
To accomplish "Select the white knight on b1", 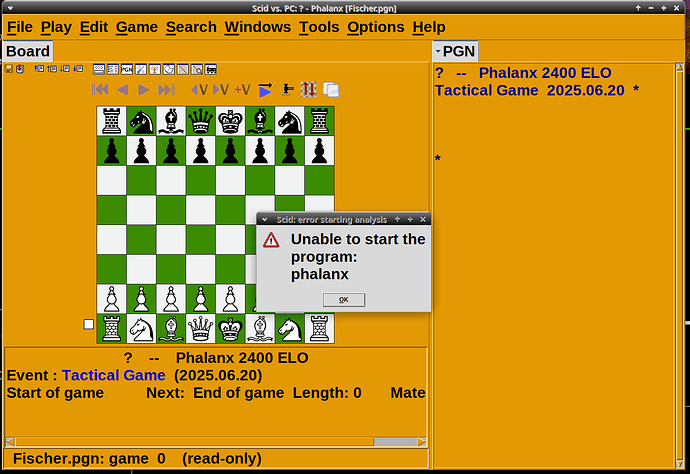I will pyautogui.click(x=141, y=329).
